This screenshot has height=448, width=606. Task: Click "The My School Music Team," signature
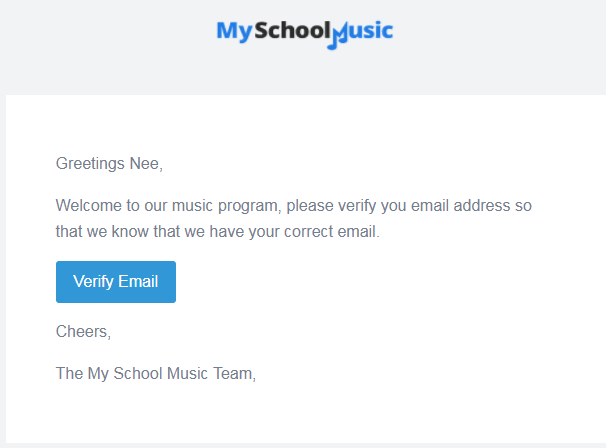point(156,374)
